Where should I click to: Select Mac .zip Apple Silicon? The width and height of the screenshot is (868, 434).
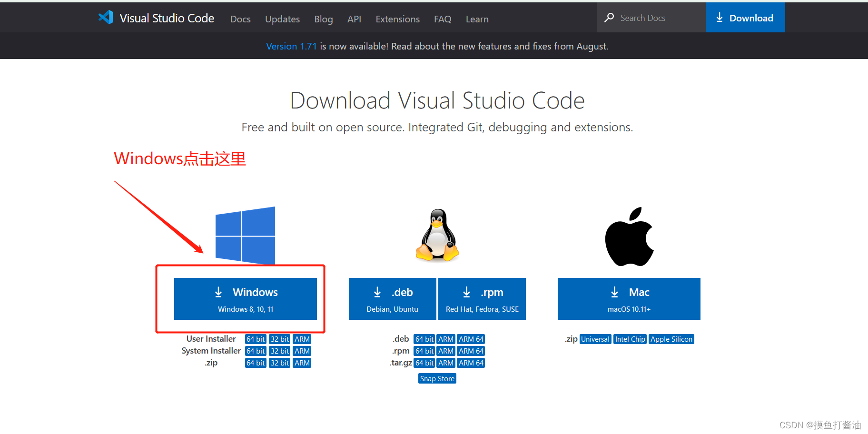point(671,339)
